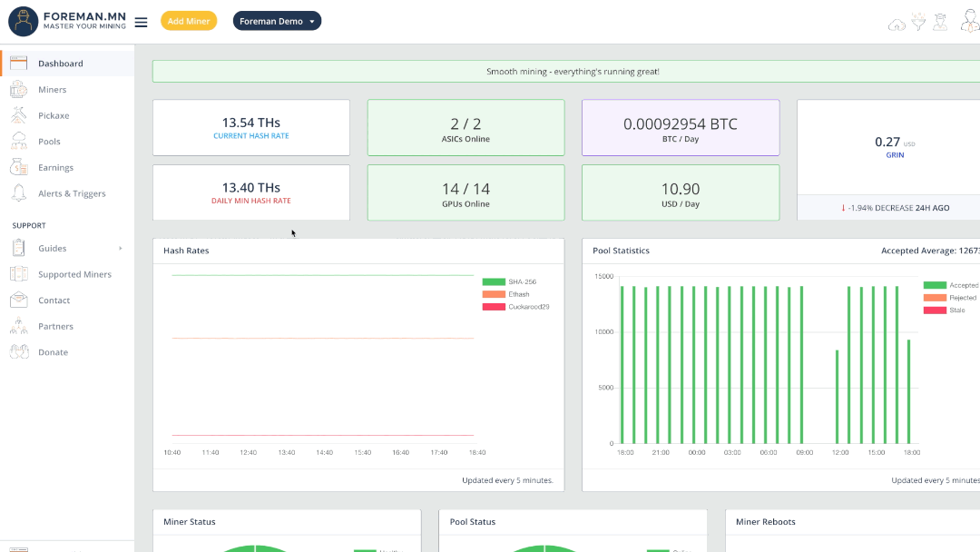
Task: Click the Earnings money bag icon
Action: [x=19, y=168]
